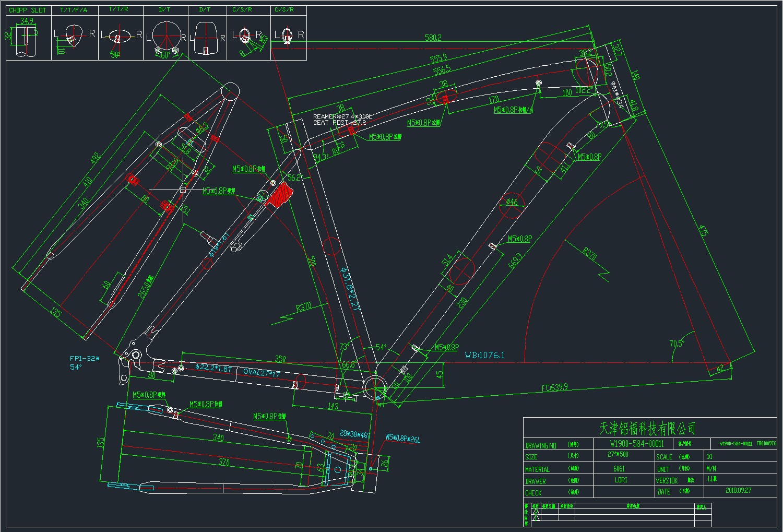Click the REAMER:φ27.4*300L annotation
The image size is (783, 532).
[x=342, y=116]
